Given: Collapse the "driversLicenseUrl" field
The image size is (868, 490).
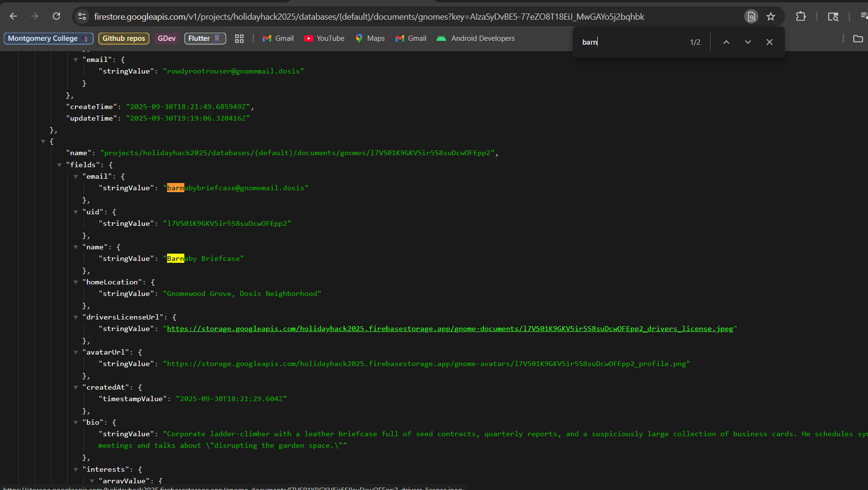Looking at the screenshot, I should tap(76, 317).
